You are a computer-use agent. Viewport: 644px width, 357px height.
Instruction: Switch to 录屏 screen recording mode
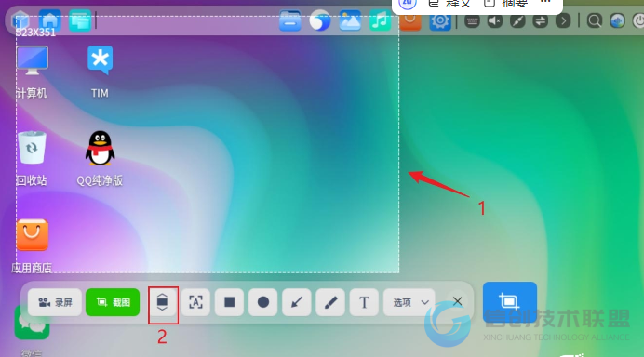coord(55,302)
